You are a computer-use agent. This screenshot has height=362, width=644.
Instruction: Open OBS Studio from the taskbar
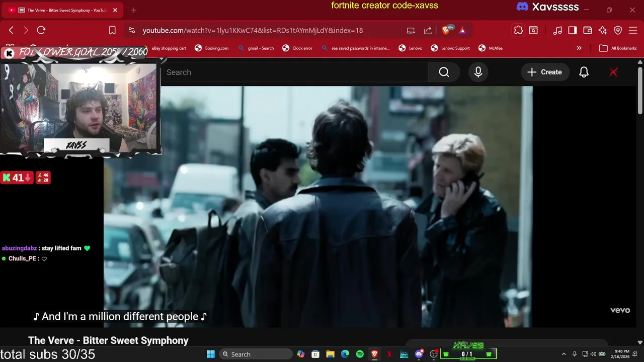point(434,354)
